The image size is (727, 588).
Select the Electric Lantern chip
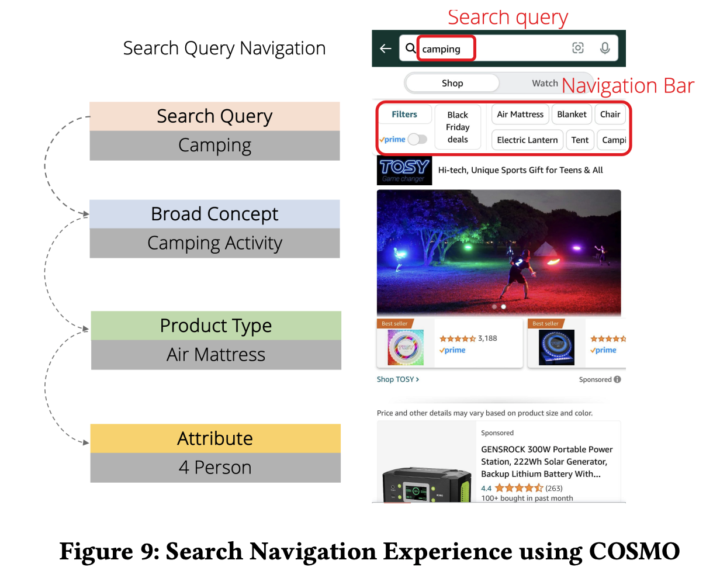tap(527, 140)
